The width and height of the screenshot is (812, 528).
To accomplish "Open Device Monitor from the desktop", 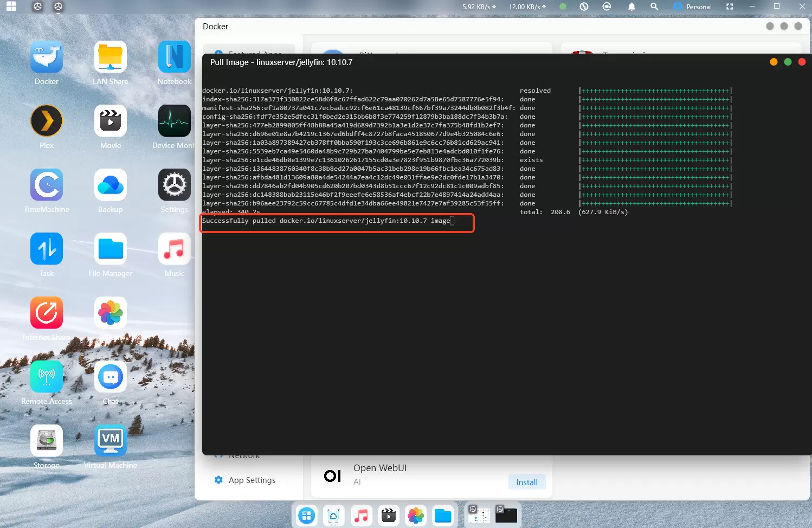I will (175, 121).
